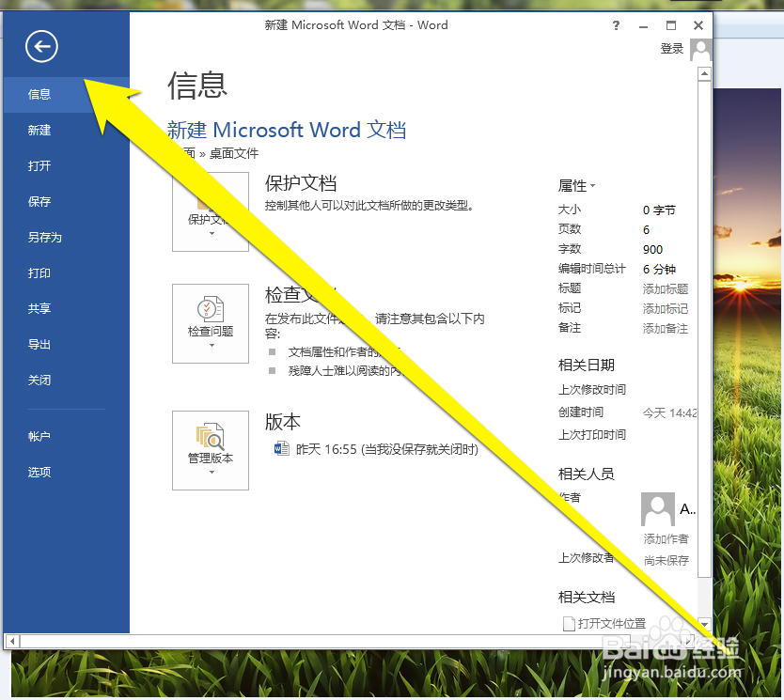Expand the 属性 dropdown
This screenshot has height=700, width=784.
coord(576,186)
